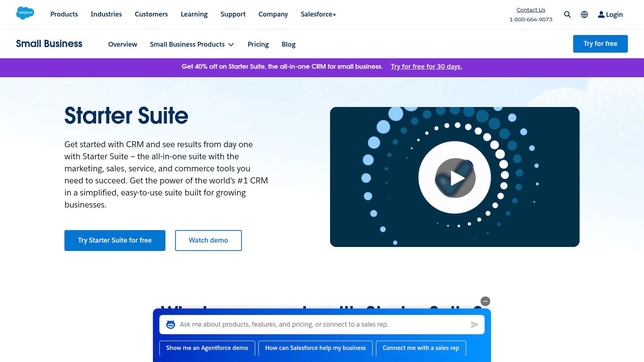This screenshot has height=362, width=644.
Task: Click the Salesforce cloud logo
Action: (25, 13)
